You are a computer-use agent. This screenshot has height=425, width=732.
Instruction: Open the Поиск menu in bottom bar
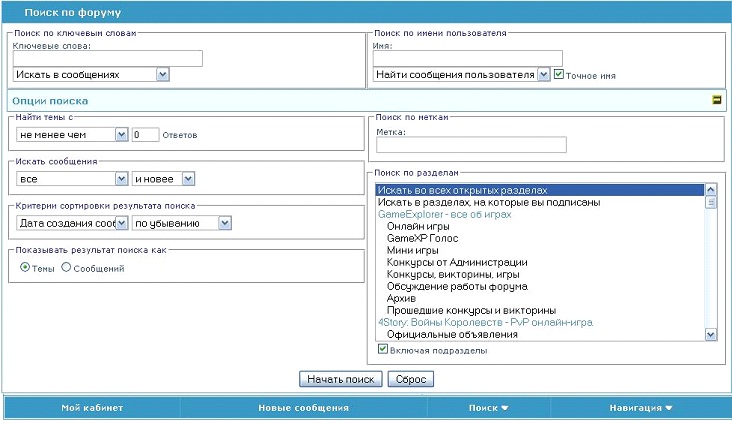click(x=488, y=408)
